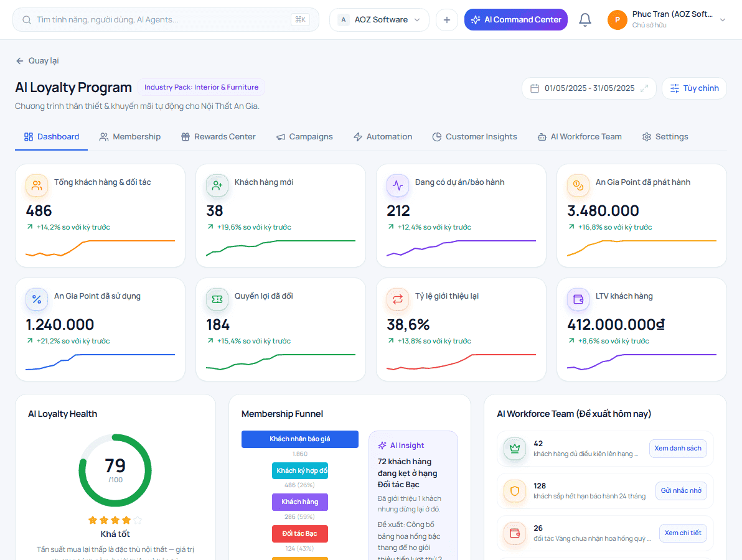Click the LTV khách hàng wallet icon
Screen dimensions: 742x560
pos(578,299)
